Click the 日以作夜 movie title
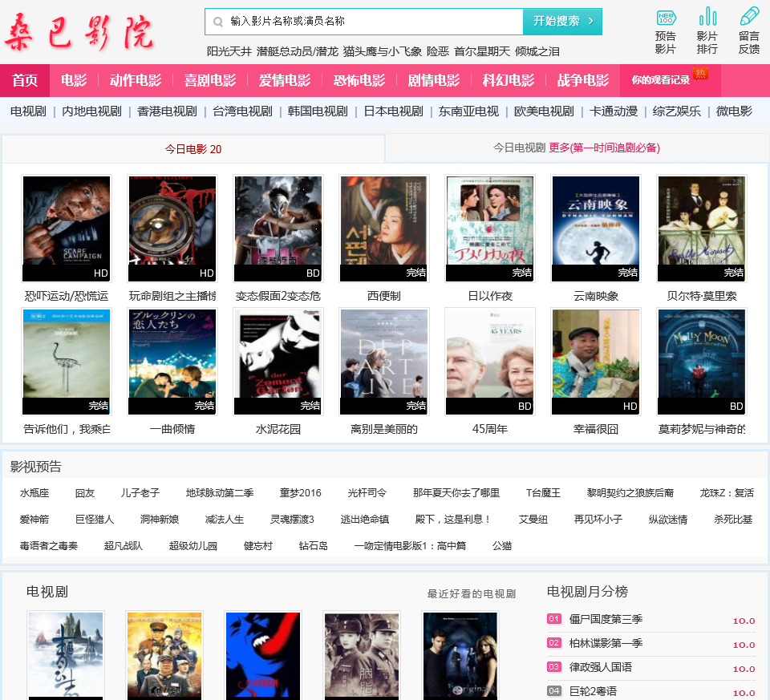The image size is (770, 700). pyautogui.click(x=490, y=296)
